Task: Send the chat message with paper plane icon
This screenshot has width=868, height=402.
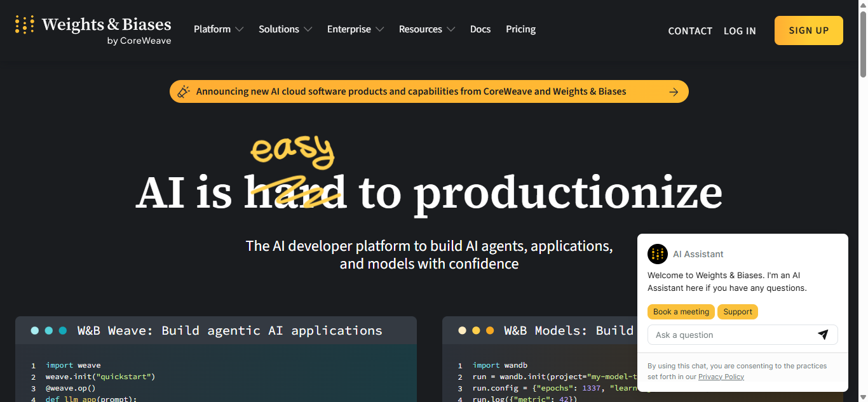Action: click(823, 335)
